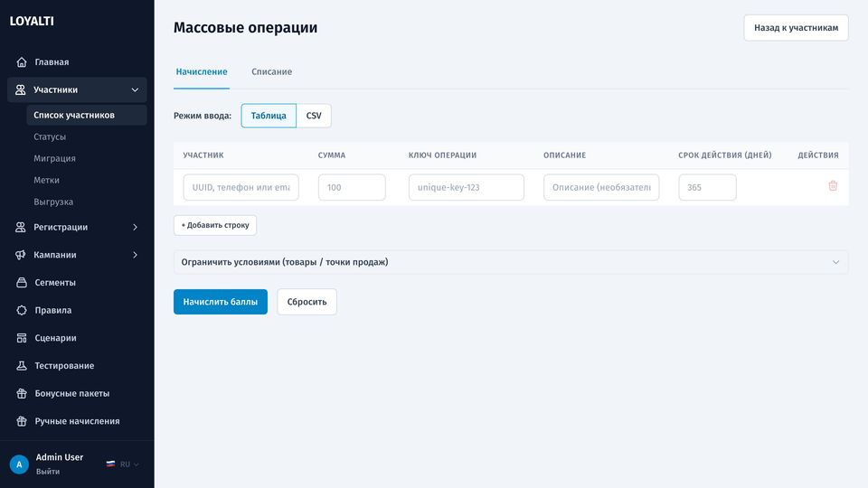The image size is (868, 488).
Task: Click the ОПИСАНИЕ column header
Action: 564,155
